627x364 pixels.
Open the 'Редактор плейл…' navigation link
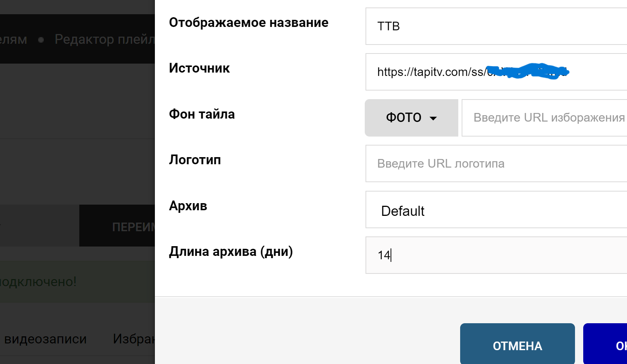click(104, 39)
